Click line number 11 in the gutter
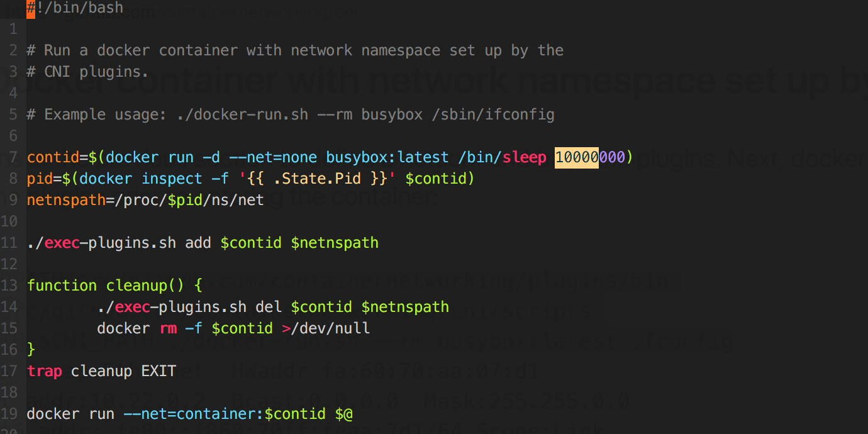This screenshot has width=868, height=434. click(9, 243)
